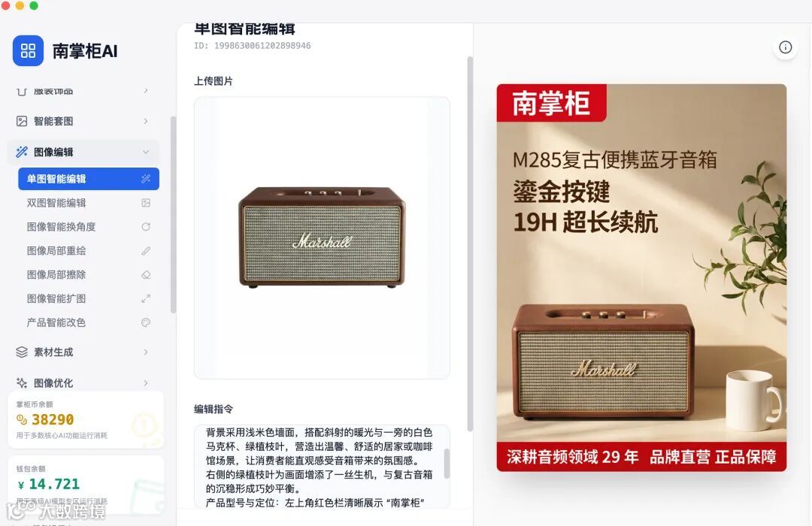This screenshot has width=812, height=526.
Task: Collapse the 图像编辑 section chevron
Action: [x=146, y=152]
